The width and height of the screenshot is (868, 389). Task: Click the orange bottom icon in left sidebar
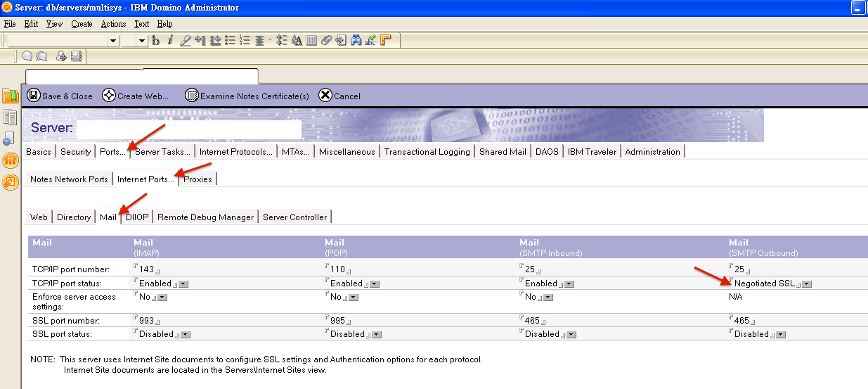click(x=10, y=182)
